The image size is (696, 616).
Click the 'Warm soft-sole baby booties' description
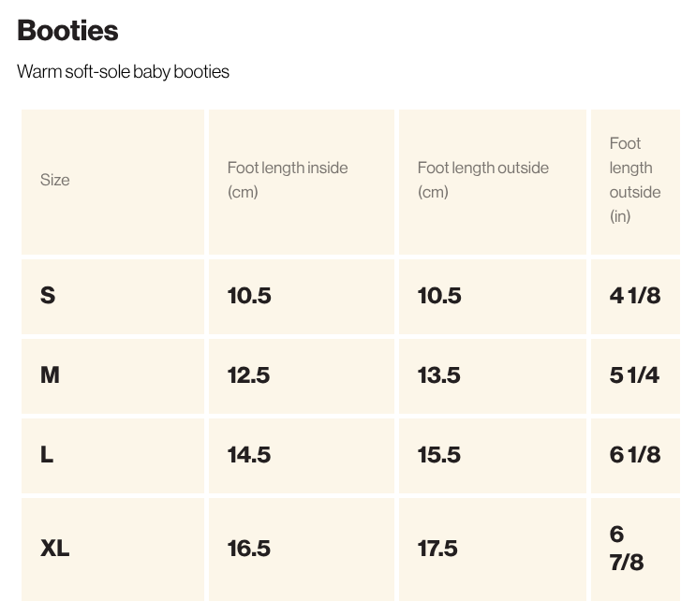click(x=123, y=71)
